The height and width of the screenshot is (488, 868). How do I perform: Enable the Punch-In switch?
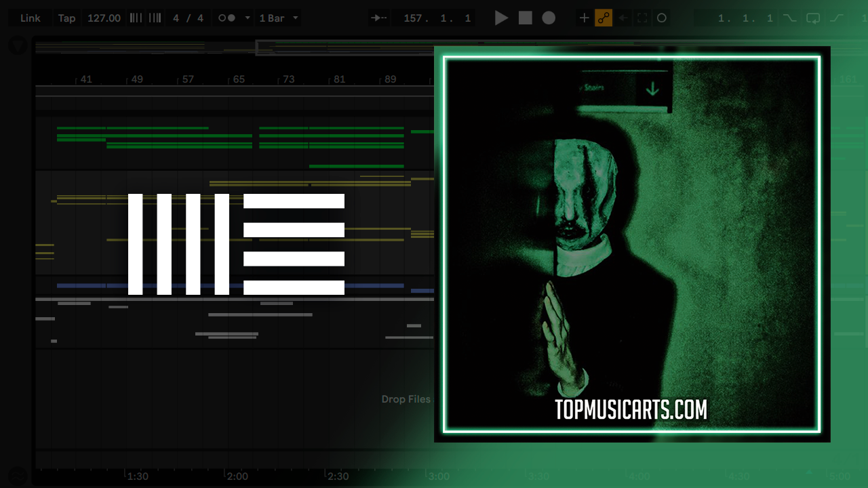tap(790, 18)
